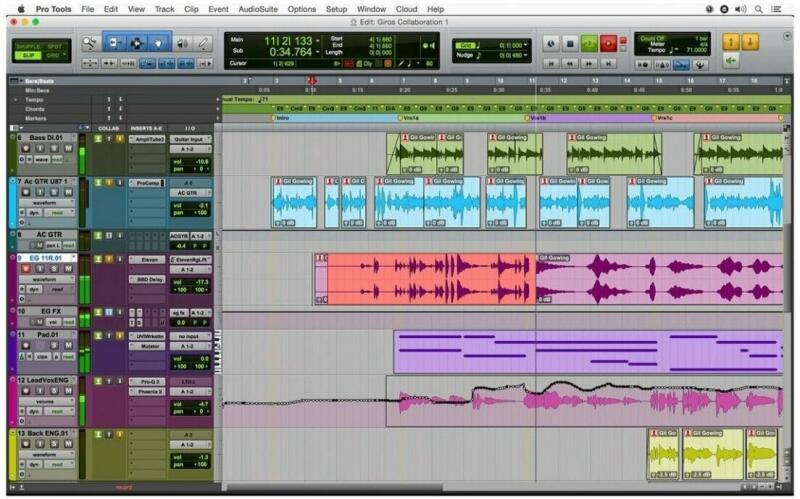Mute the Ac GTR U87 1 track

coord(68,192)
